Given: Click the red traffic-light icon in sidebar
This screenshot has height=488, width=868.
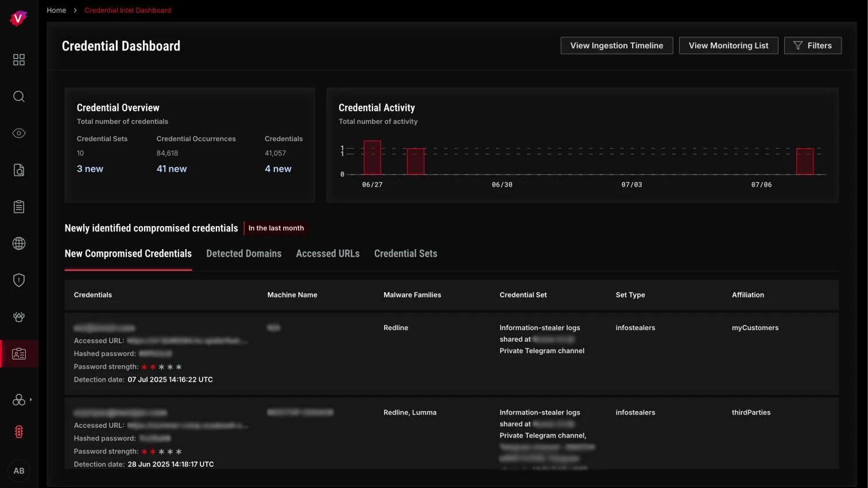Looking at the screenshot, I should click(x=19, y=431).
